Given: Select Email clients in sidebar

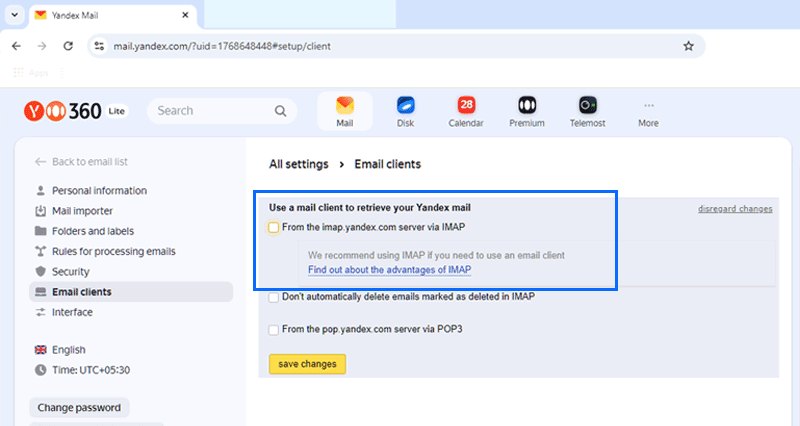Looking at the screenshot, I should [x=131, y=292].
